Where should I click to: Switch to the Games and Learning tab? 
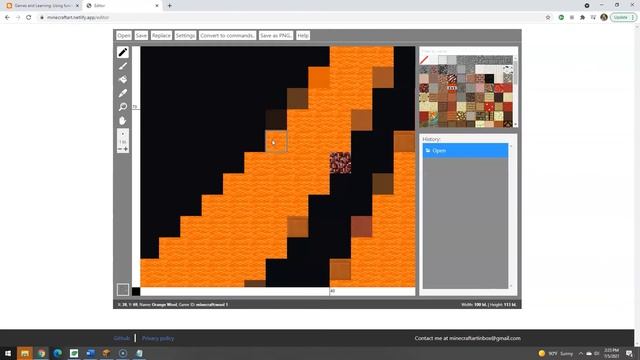41,6
